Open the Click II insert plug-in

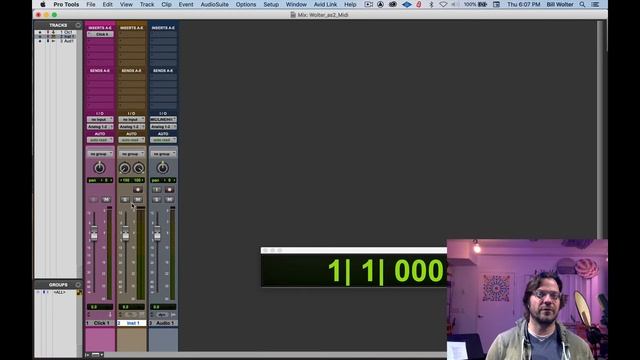[100, 34]
